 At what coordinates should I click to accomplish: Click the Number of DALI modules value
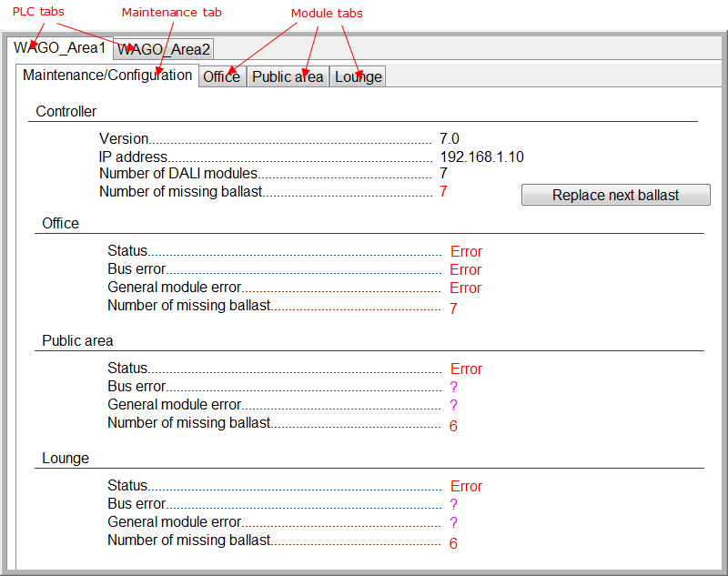[443, 174]
